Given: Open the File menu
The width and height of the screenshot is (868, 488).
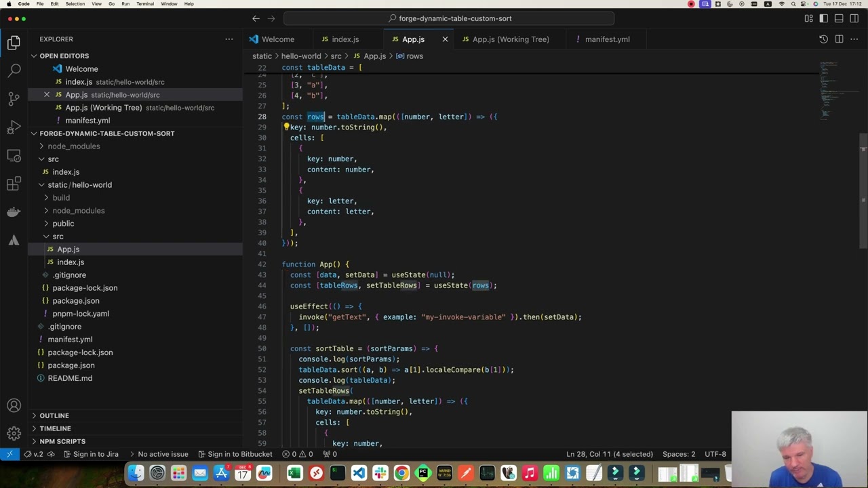Looking at the screenshot, I should tap(40, 4).
